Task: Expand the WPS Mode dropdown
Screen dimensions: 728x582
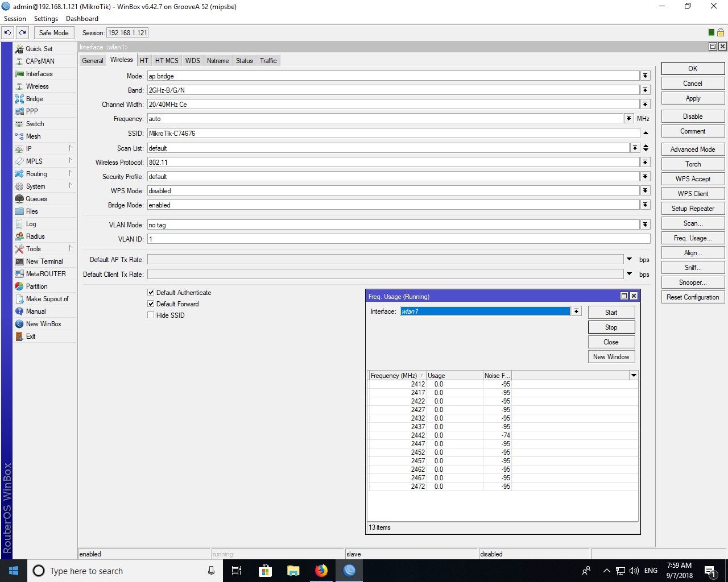Action: pos(645,191)
